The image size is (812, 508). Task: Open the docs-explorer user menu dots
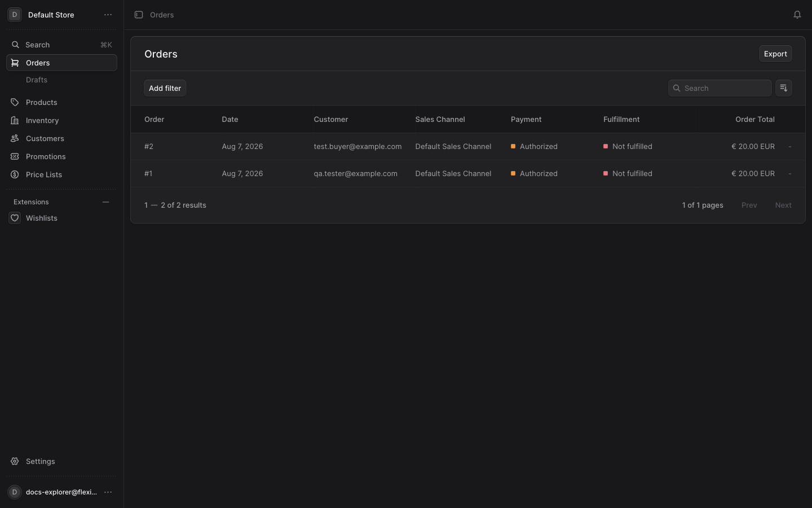coord(108,492)
